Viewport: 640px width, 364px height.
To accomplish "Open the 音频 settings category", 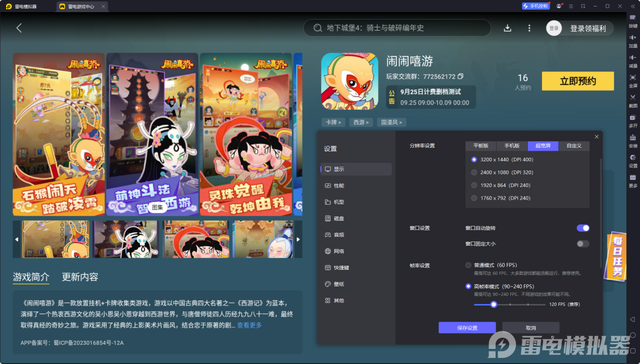I will point(356,234).
